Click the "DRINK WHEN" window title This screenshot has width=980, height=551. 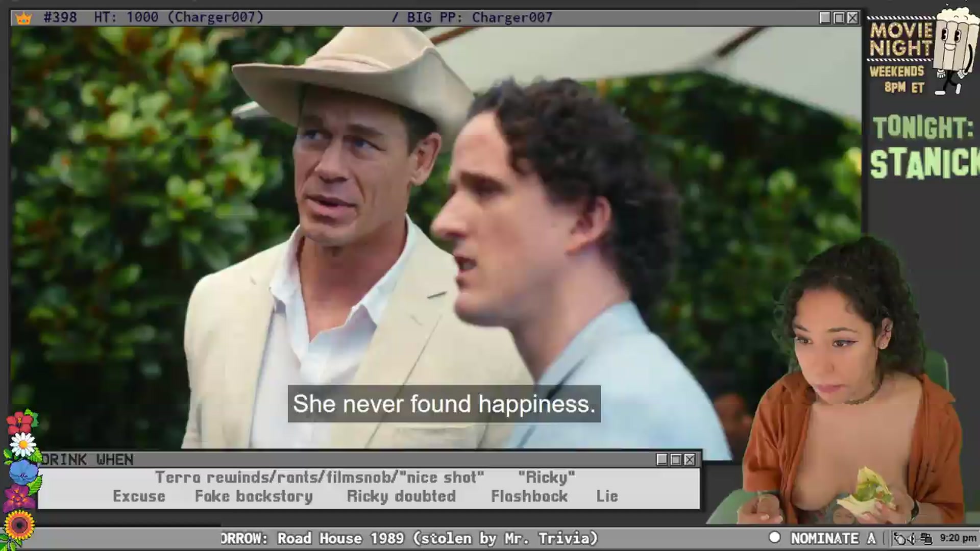(87, 460)
